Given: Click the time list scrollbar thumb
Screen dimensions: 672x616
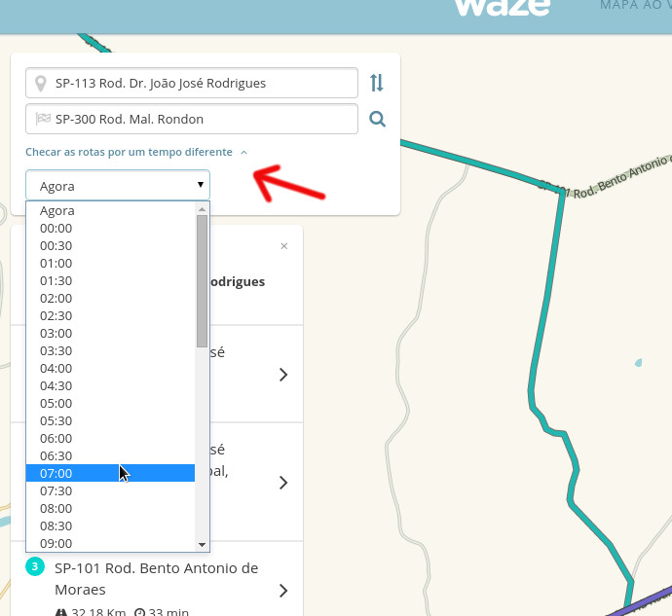Looking at the screenshot, I should (x=202, y=280).
